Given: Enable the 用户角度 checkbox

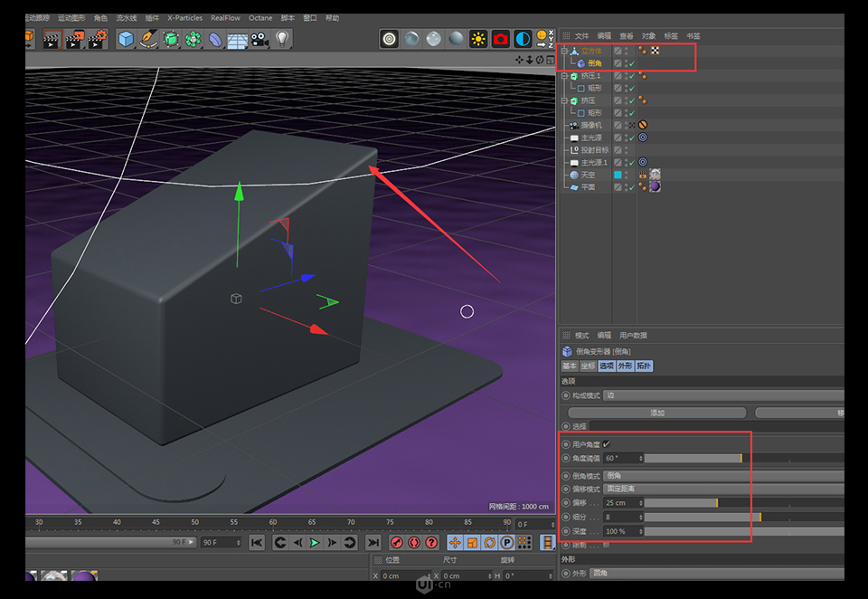Looking at the screenshot, I should (x=606, y=444).
